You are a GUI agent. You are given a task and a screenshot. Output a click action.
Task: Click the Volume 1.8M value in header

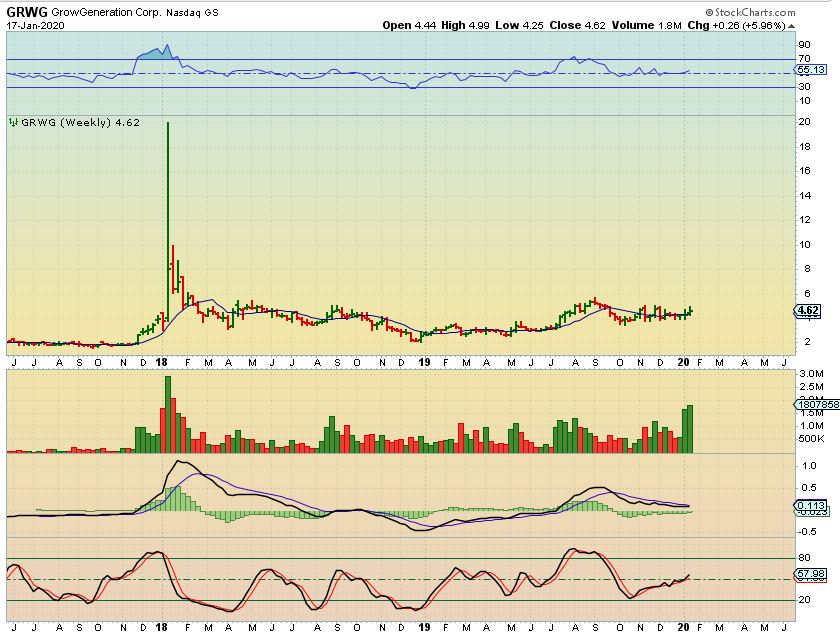click(x=647, y=25)
